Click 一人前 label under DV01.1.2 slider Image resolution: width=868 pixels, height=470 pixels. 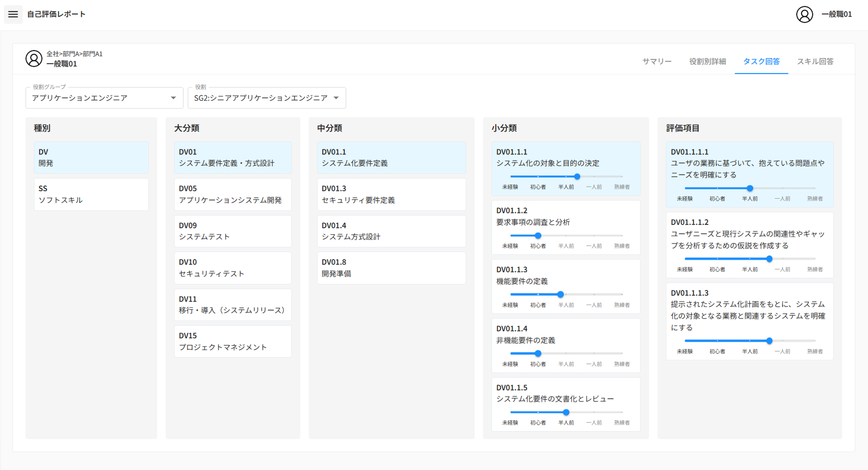pyautogui.click(x=594, y=246)
